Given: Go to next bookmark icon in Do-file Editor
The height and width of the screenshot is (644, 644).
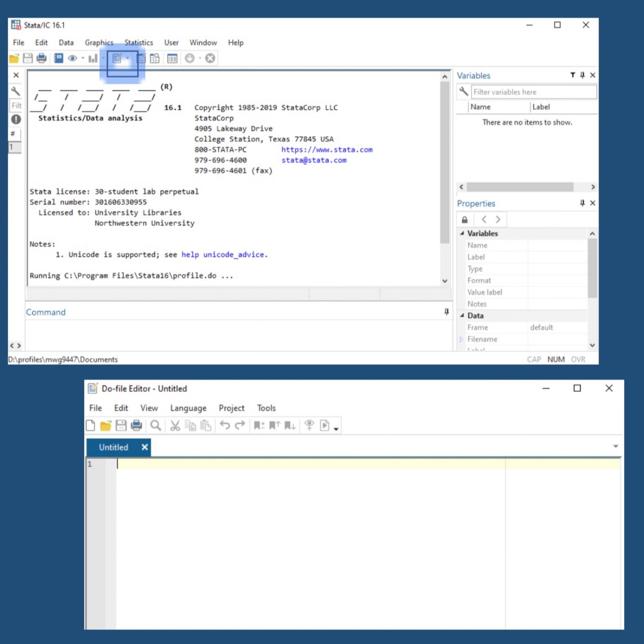Looking at the screenshot, I should tap(290, 425).
